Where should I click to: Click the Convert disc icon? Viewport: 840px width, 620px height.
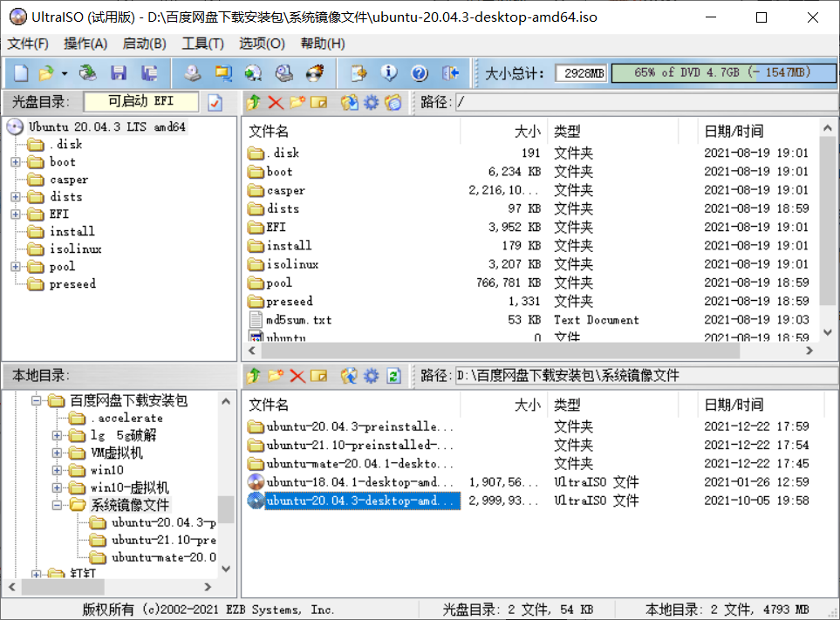[253, 73]
